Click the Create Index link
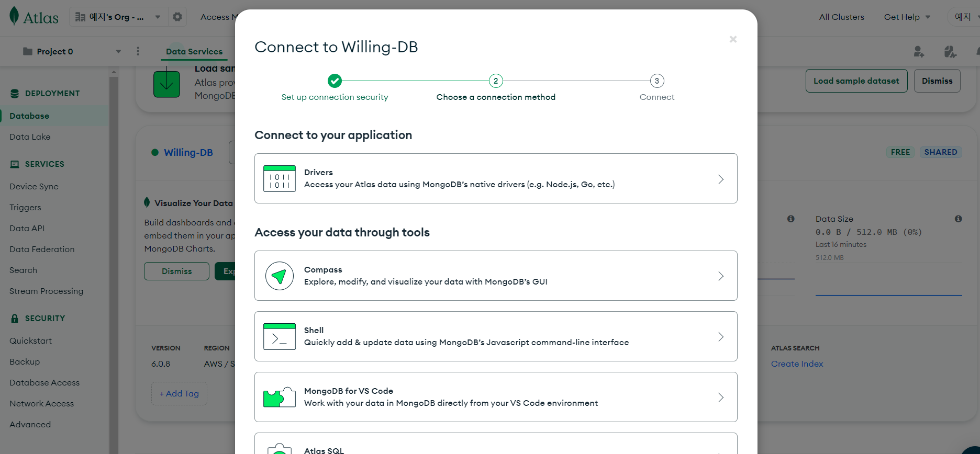This screenshot has height=454, width=980. 797,364
